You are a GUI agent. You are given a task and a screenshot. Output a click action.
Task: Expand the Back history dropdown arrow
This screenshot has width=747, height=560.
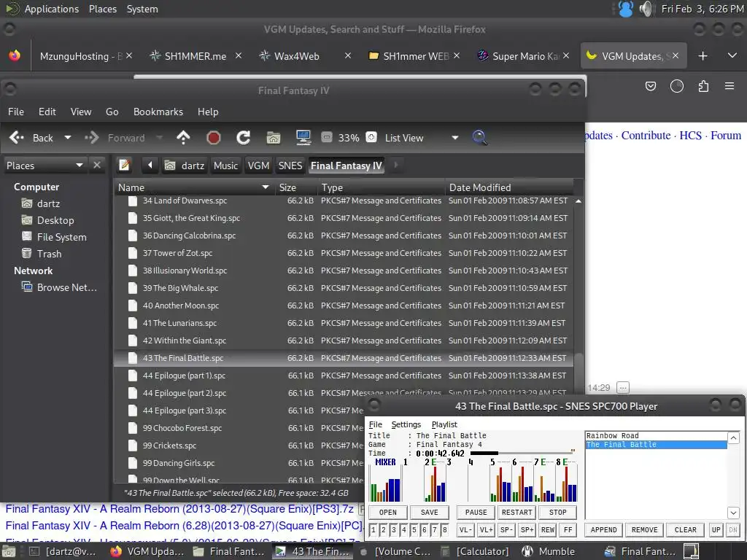click(68, 138)
